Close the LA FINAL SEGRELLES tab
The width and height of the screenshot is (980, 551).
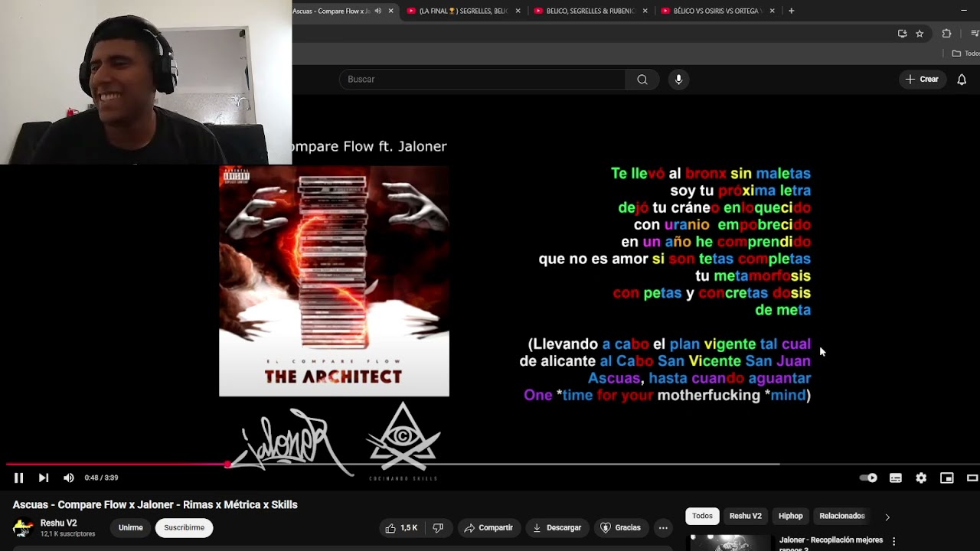click(x=518, y=11)
